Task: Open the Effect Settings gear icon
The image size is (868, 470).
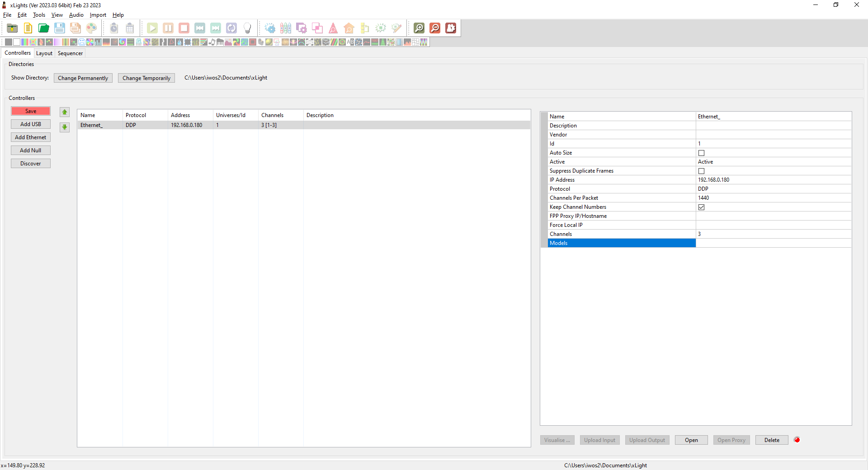Action: pos(270,28)
